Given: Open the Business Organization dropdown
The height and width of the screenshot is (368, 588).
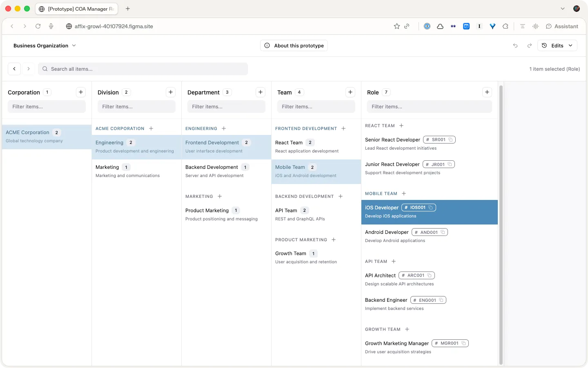Looking at the screenshot, I should (45, 46).
